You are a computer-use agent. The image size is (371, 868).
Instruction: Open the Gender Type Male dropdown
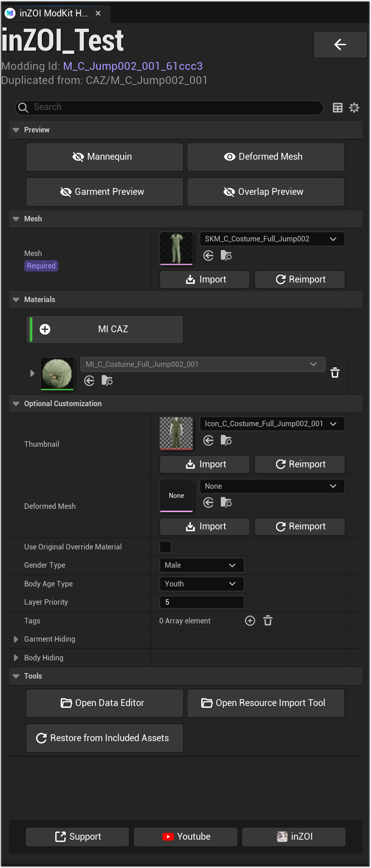tap(202, 565)
